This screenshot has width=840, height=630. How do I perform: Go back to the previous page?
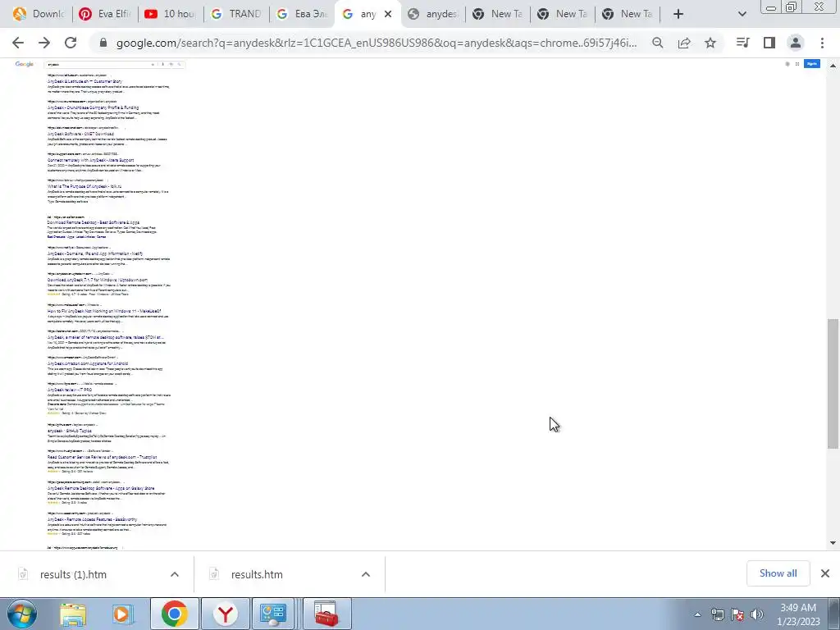pos(18,43)
